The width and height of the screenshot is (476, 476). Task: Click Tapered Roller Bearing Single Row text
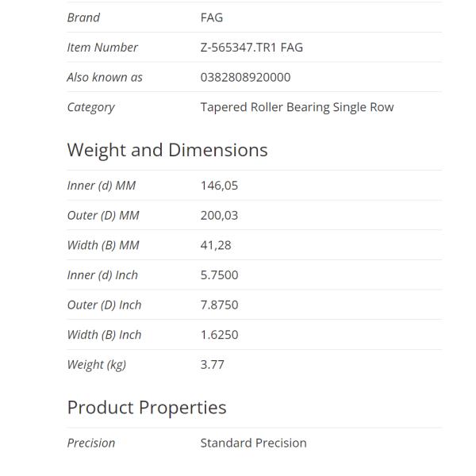click(x=297, y=107)
